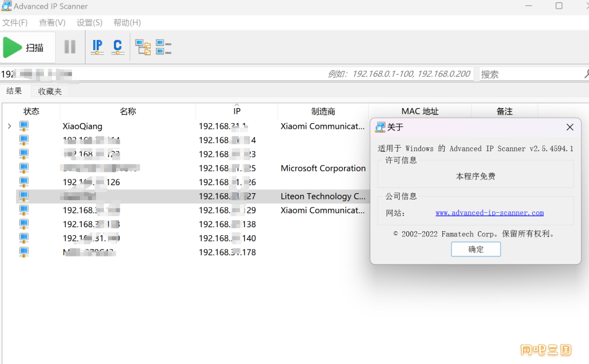Screen dimensions: 589x364
Task: Click device icon in the IP ending 138 row
Action: [x=24, y=224]
